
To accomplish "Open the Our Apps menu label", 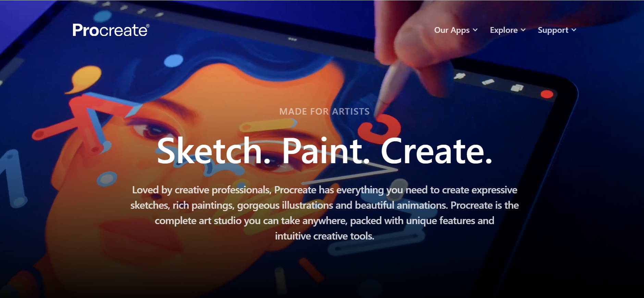I will 452,30.
